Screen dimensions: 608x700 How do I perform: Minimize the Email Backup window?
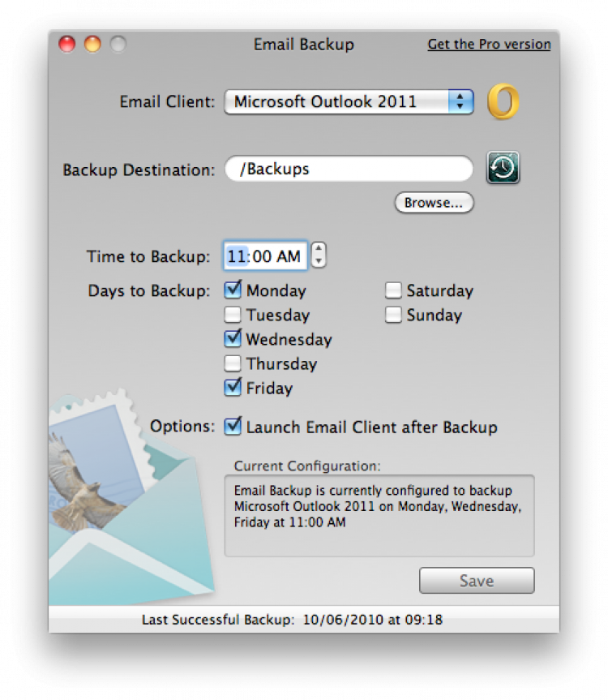click(92, 44)
